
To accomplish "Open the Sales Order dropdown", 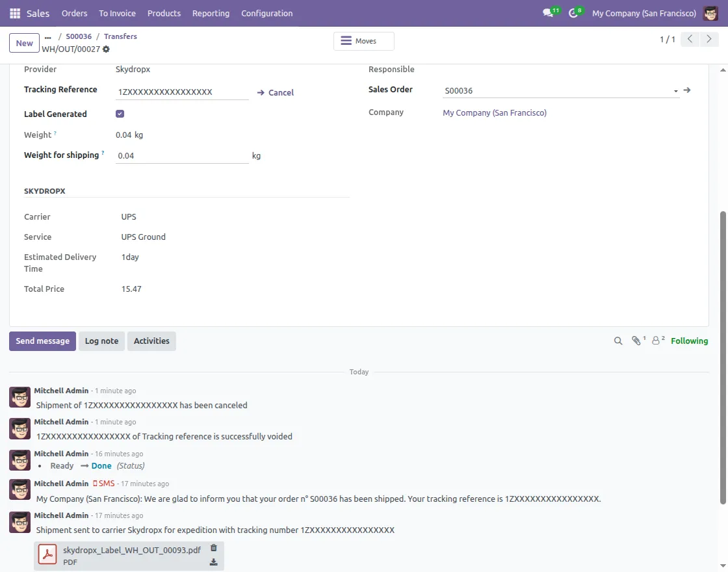I will [675, 90].
